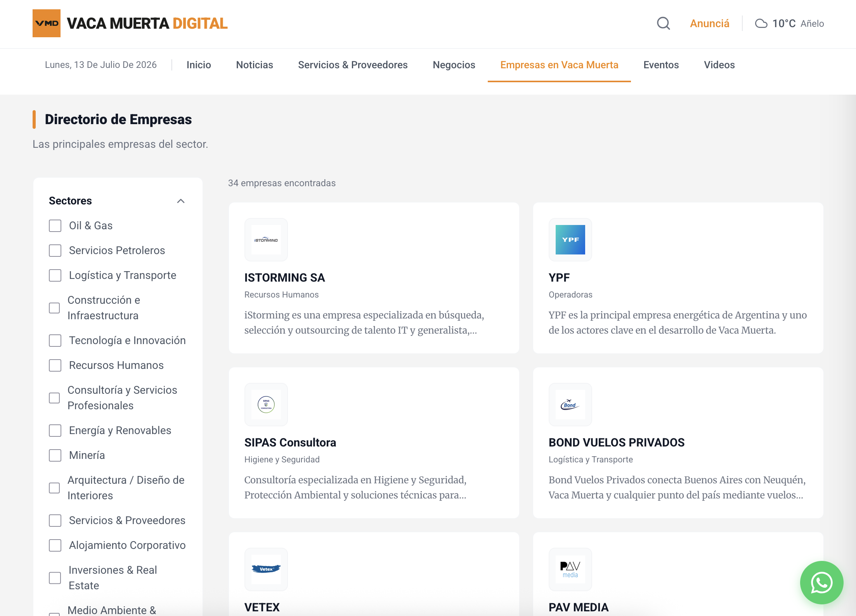Click the orange VMD logo icon
Image resolution: width=856 pixels, height=616 pixels.
coord(47,23)
